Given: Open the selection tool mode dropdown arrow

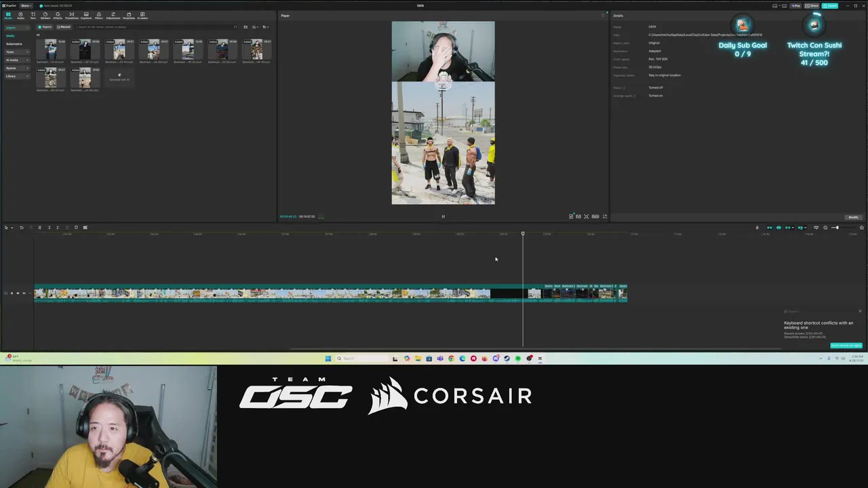Looking at the screenshot, I should click(12, 228).
